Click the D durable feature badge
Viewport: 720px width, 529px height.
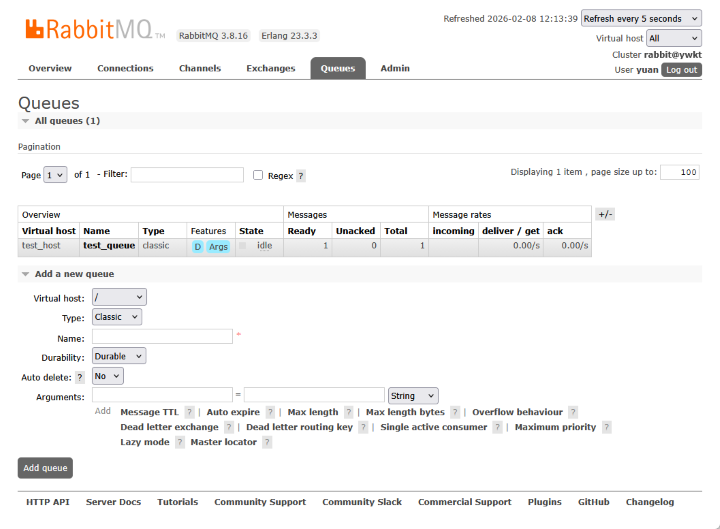tap(197, 247)
